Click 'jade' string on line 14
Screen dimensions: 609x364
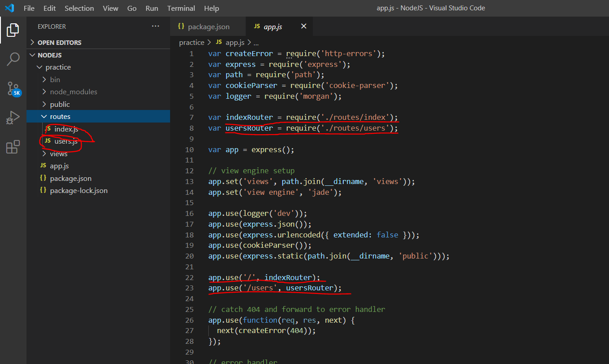coord(320,192)
